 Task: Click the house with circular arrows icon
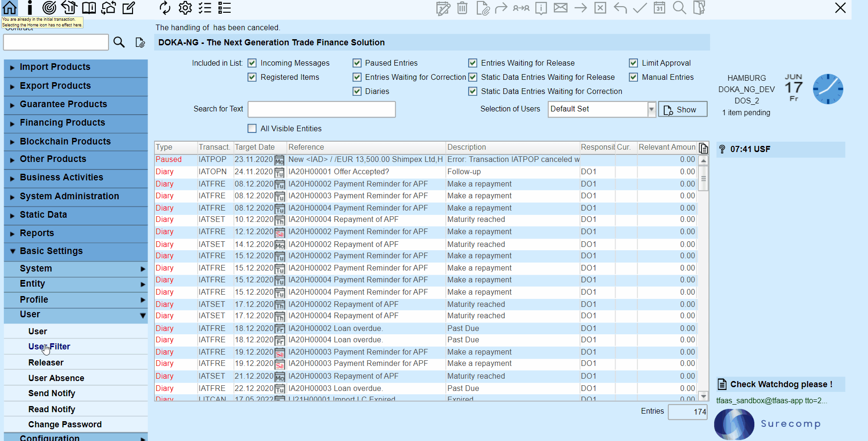point(108,8)
